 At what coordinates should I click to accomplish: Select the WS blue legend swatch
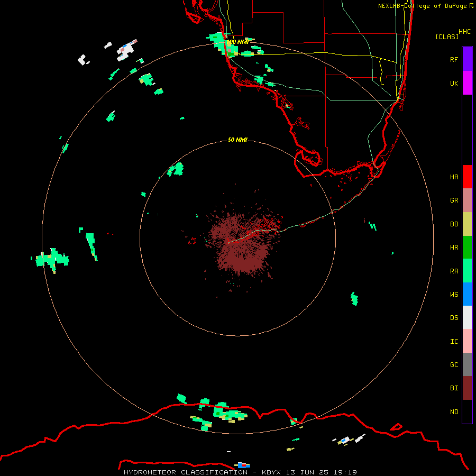467,294
